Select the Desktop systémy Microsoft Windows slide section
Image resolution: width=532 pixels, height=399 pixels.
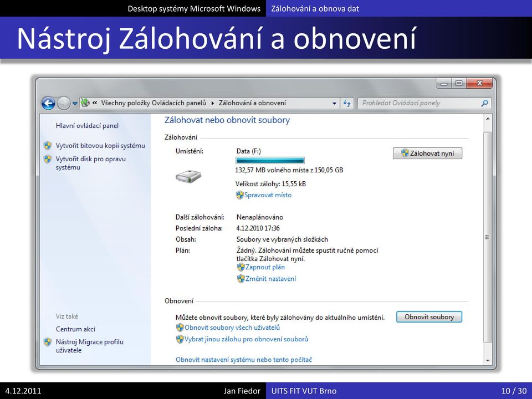pyautogui.click(x=194, y=8)
